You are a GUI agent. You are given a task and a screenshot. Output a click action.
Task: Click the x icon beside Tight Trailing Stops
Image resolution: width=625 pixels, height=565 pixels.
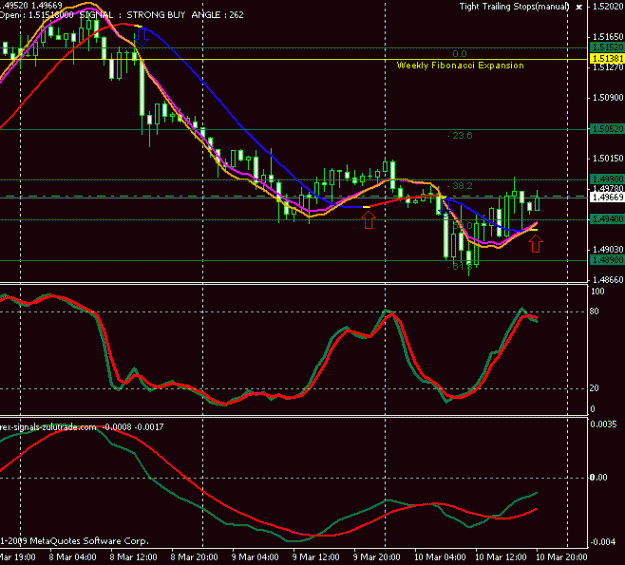(x=579, y=7)
